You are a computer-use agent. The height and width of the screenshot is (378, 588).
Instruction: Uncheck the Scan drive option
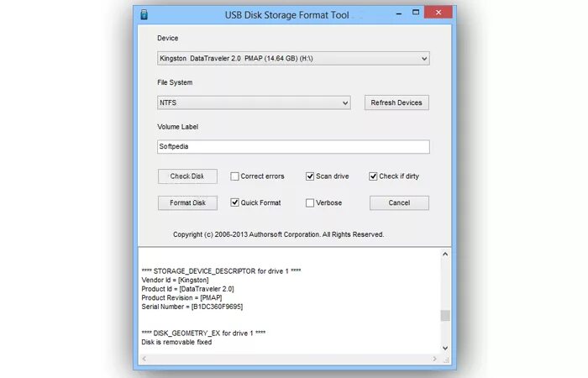pos(310,176)
